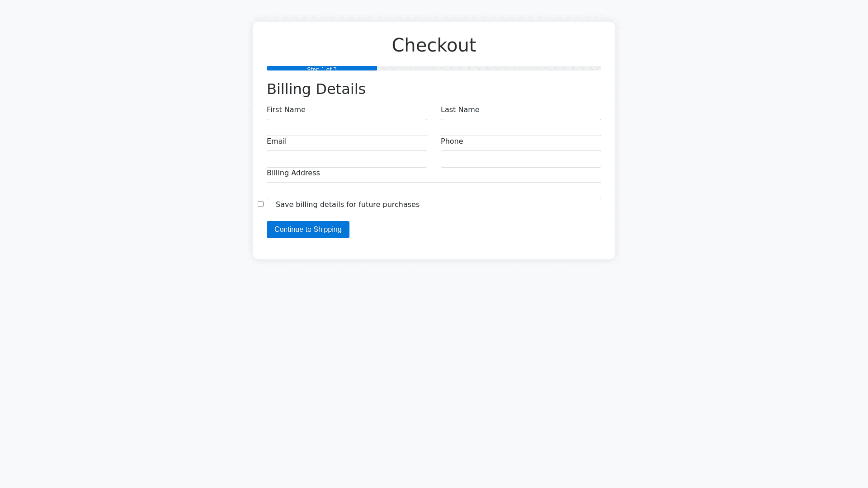
Task: Focus the Last Name text box
Action: point(521,127)
